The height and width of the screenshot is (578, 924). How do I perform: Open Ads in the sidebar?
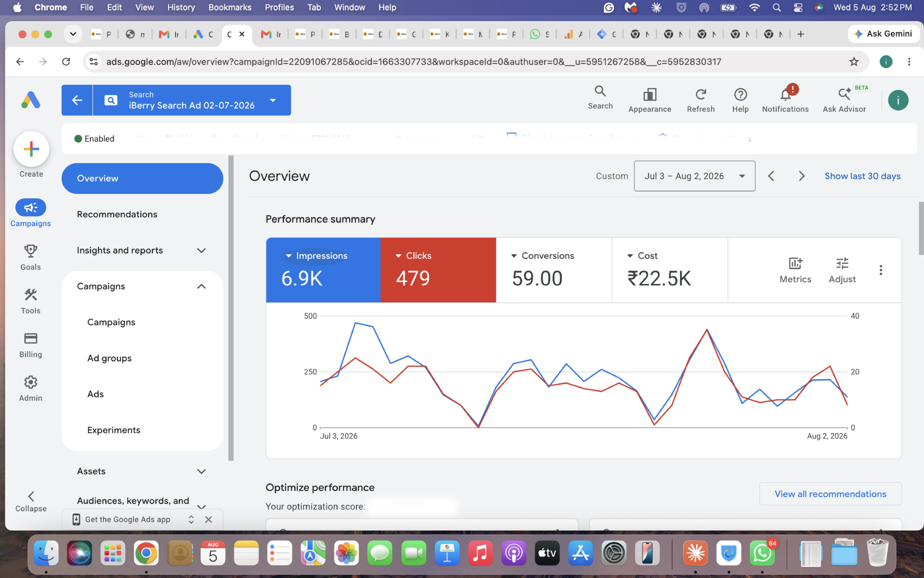coord(95,394)
